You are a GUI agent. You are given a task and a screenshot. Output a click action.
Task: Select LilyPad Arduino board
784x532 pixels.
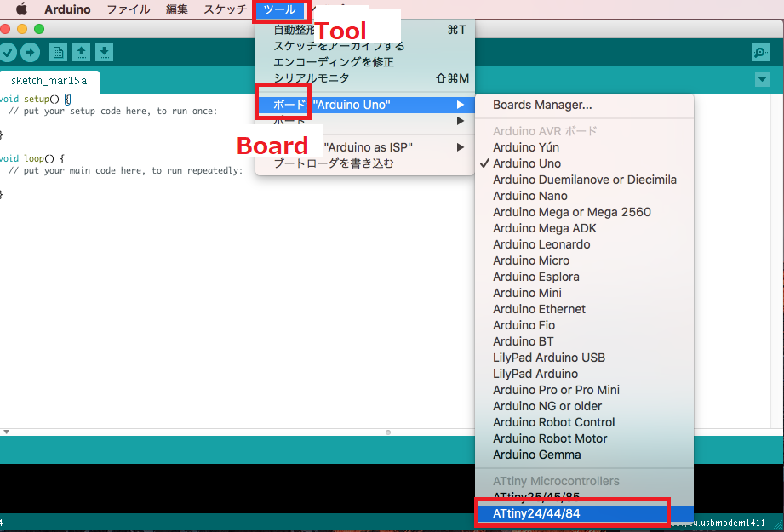coord(584,374)
